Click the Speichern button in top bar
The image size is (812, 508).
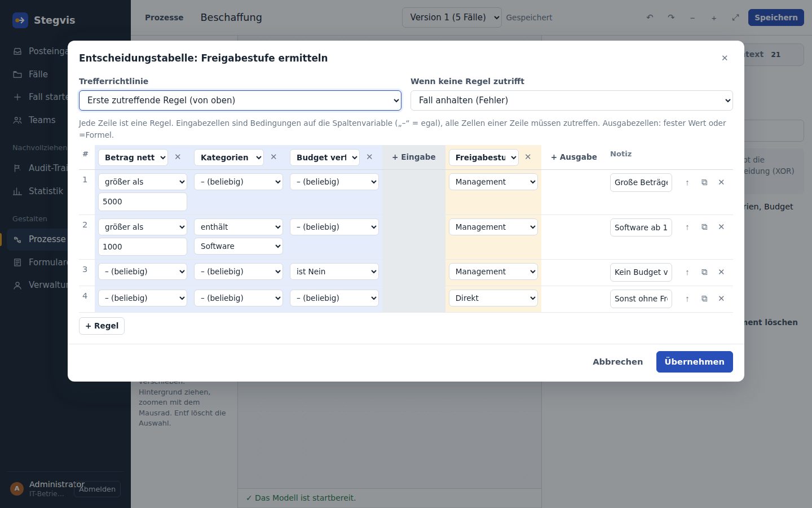pos(776,17)
